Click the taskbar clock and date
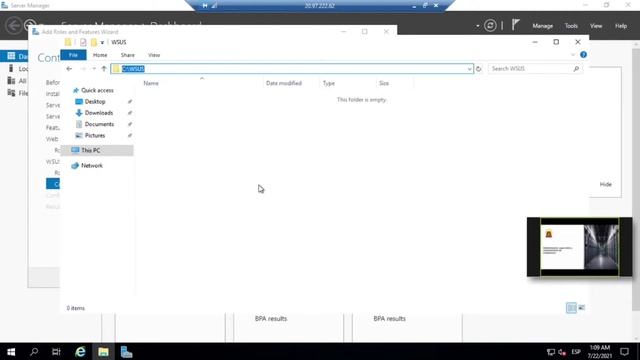Viewport: 640px width, 360px height. point(600,352)
